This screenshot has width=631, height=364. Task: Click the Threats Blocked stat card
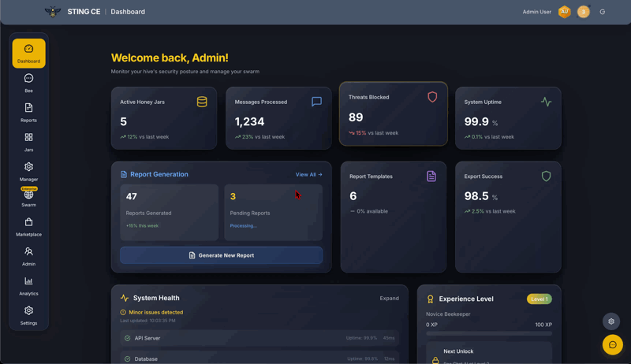point(393,114)
